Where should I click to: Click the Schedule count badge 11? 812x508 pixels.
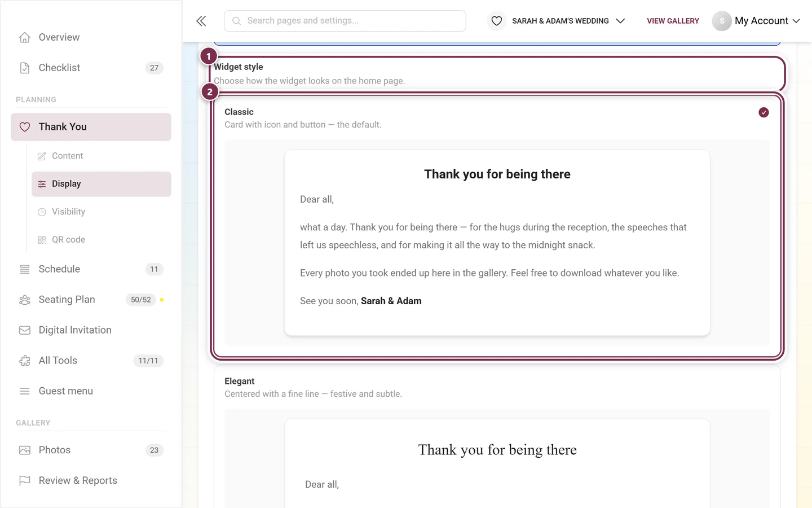point(154,269)
